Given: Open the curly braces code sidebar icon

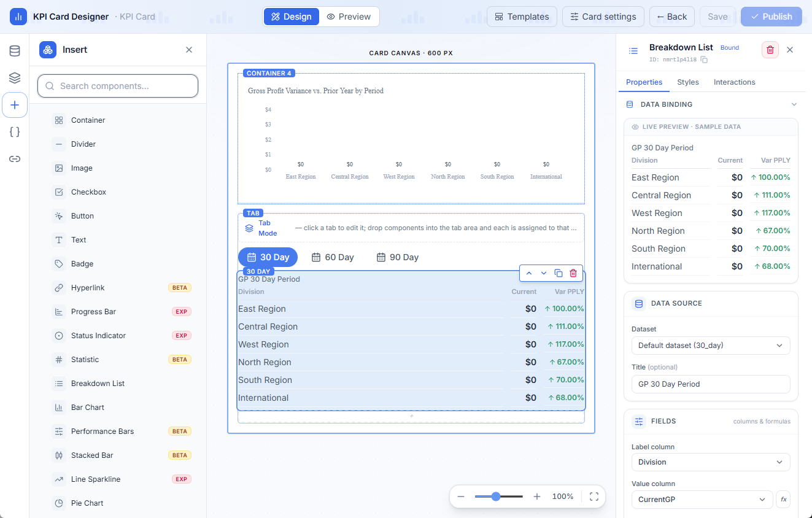Looking at the screenshot, I should 15,132.
